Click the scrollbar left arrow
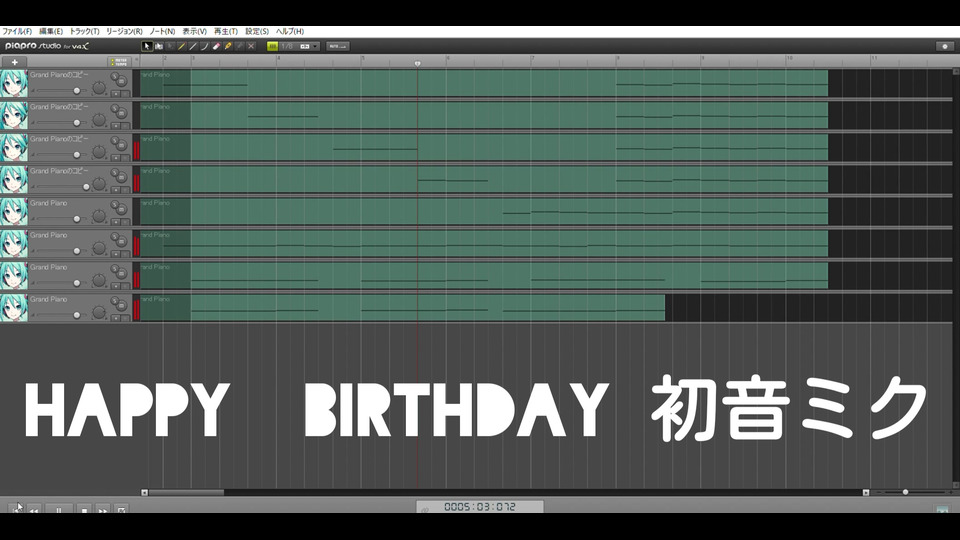Screen dimensions: 960x540 [x=144, y=492]
